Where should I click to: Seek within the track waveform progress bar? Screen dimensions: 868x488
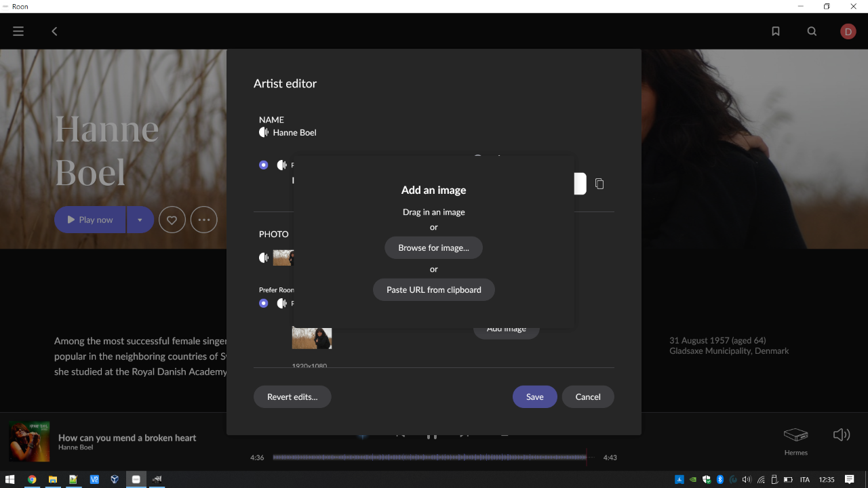[x=429, y=457]
